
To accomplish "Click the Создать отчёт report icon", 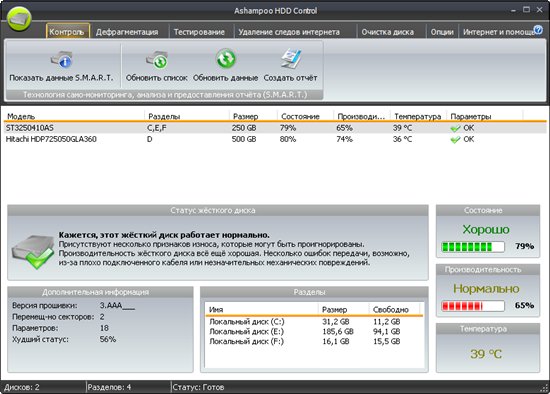I will [291, 59].
